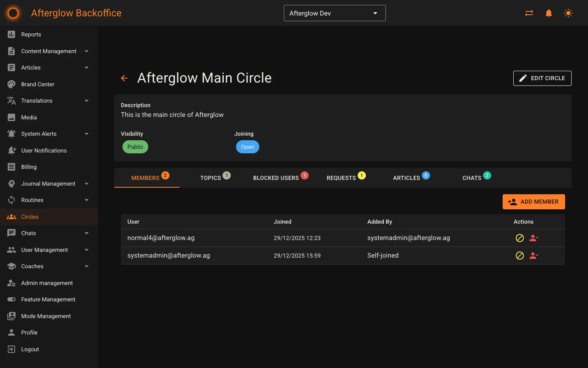588x368 pixels.
Task: Click the Public visibility badge
Action: coord(135,147)
